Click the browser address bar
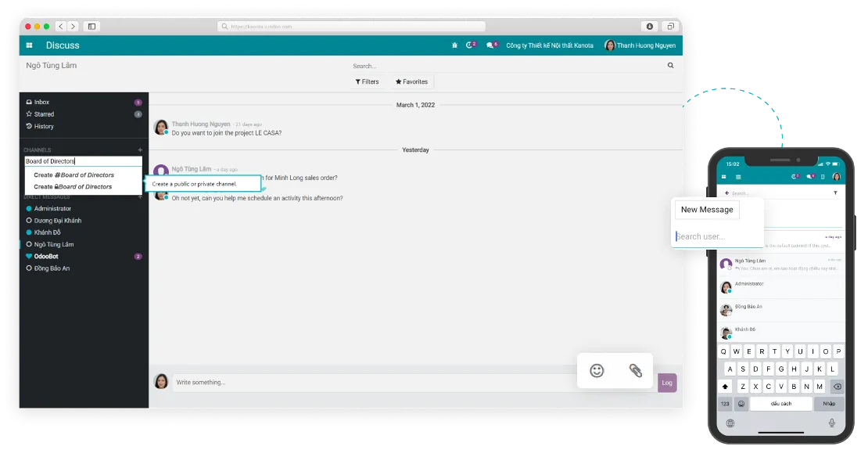868x450 pixels. [x=352, y=26]
